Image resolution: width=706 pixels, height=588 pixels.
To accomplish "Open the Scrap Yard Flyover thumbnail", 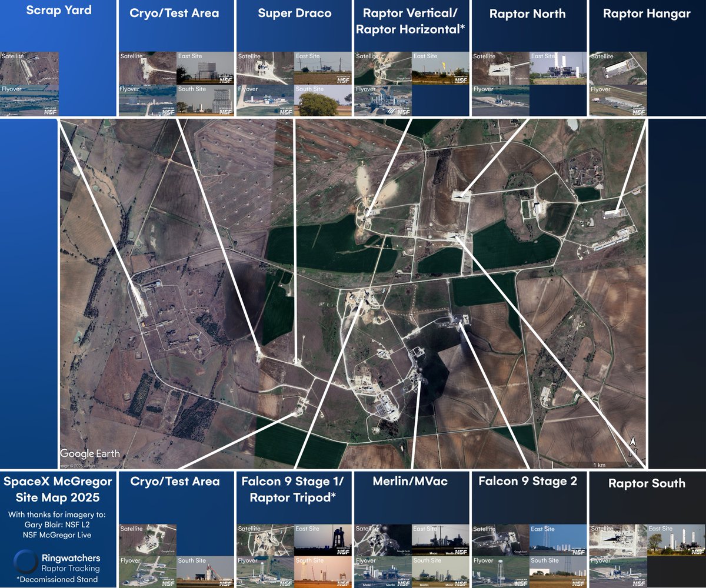I will click(x=29, y=100).
